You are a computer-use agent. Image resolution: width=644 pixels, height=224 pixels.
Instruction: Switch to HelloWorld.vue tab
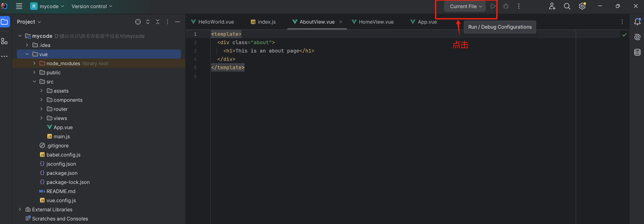click(212, 22)
